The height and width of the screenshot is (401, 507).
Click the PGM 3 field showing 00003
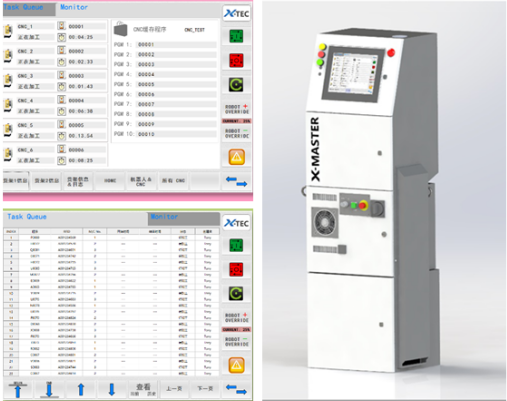click(177, 64)
